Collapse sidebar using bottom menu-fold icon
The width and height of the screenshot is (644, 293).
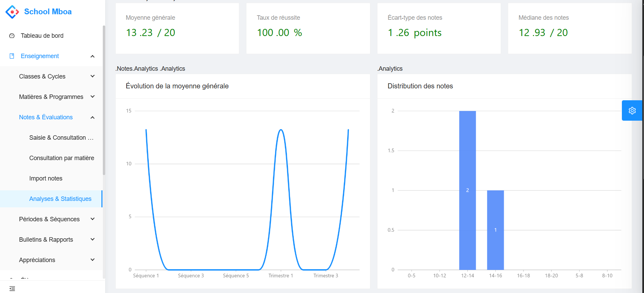(x=12, y=289)
